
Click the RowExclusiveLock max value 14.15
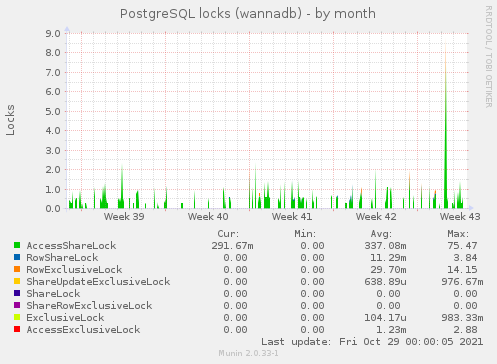[462, 270]
